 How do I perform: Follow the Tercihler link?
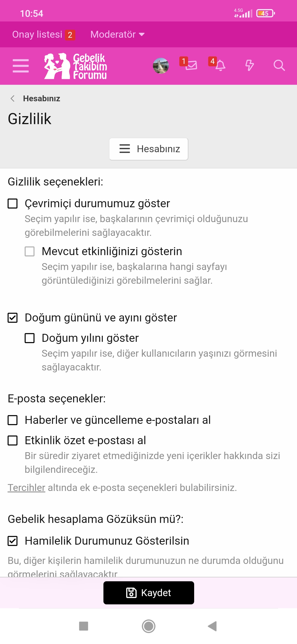coord(26,488)
